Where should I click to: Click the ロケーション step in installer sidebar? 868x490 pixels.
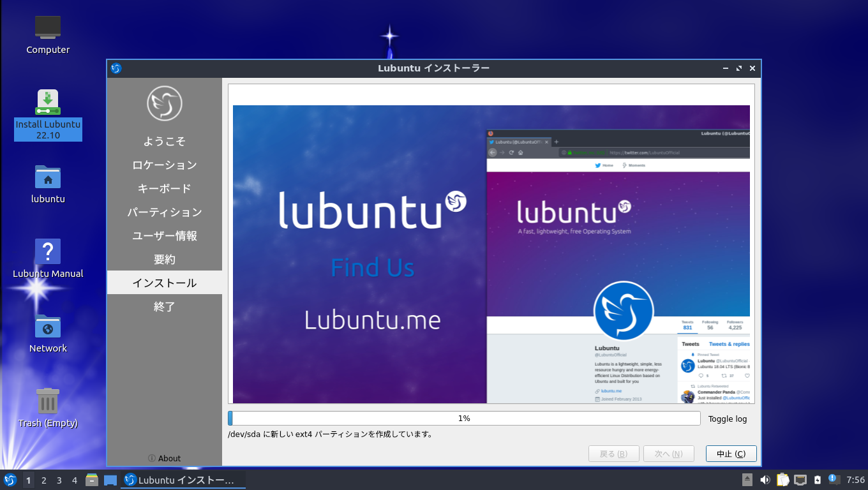point(165,165)
